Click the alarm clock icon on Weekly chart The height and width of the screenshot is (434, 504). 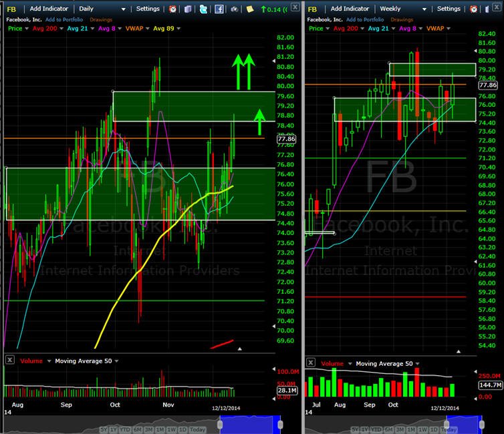(473, 9)
